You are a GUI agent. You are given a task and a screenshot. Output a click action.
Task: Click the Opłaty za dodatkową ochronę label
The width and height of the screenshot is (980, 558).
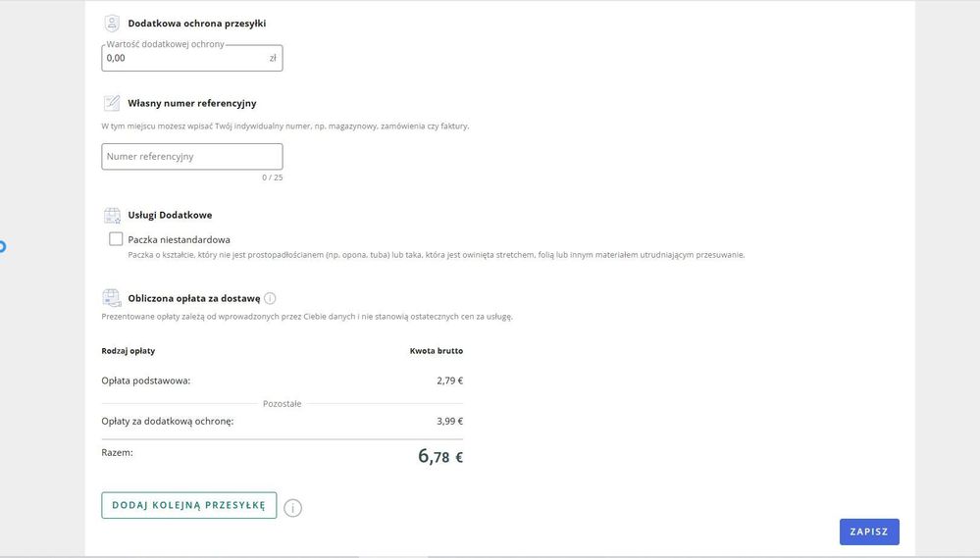[167, 422]
